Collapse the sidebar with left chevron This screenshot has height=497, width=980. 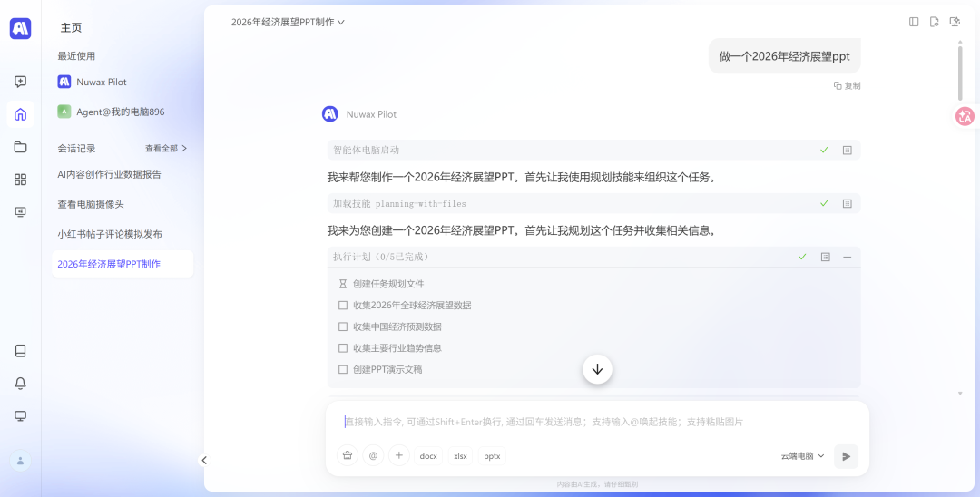point(204,460)
